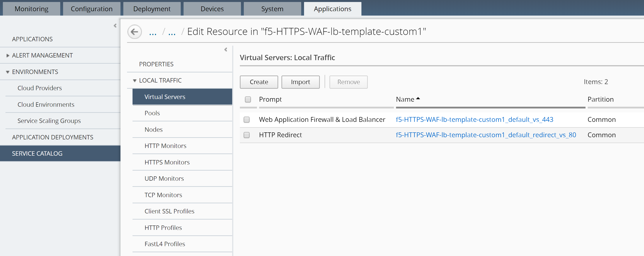
Task: Click the back arrow button
Action: point(134,32)
